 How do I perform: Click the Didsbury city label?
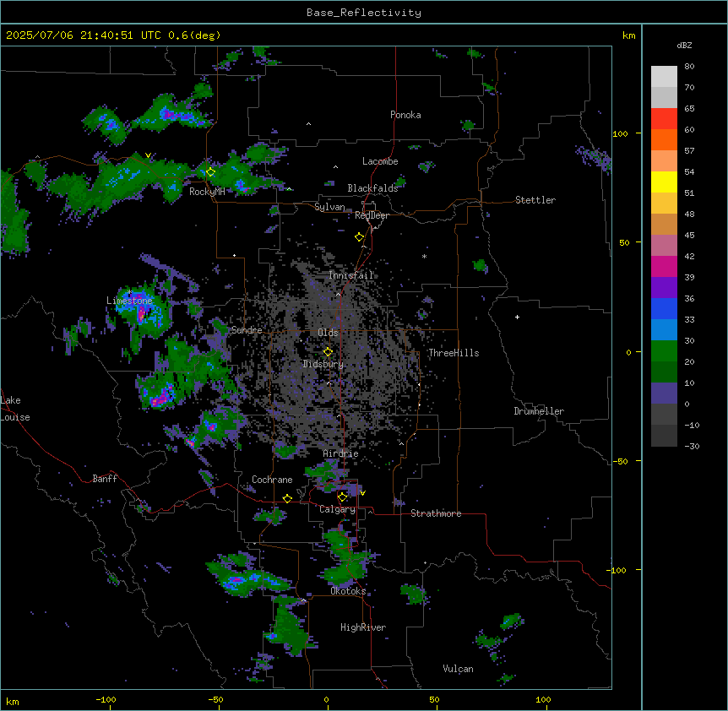click(323, 364)
